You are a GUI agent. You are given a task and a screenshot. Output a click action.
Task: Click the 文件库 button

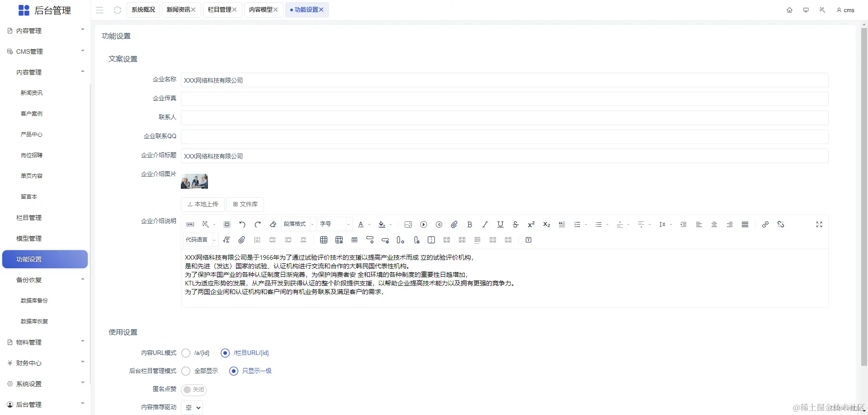[245, 204]
